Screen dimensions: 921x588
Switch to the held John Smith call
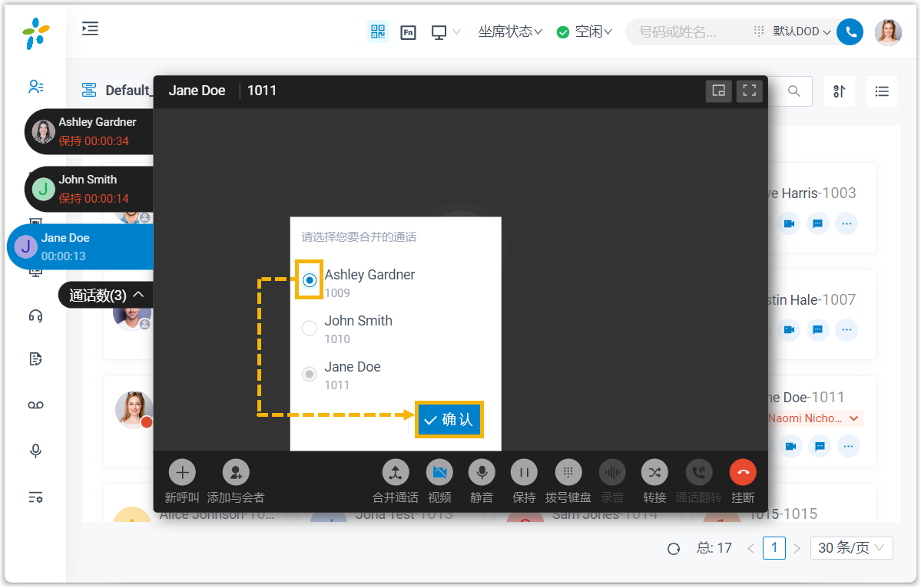(88, 189)
